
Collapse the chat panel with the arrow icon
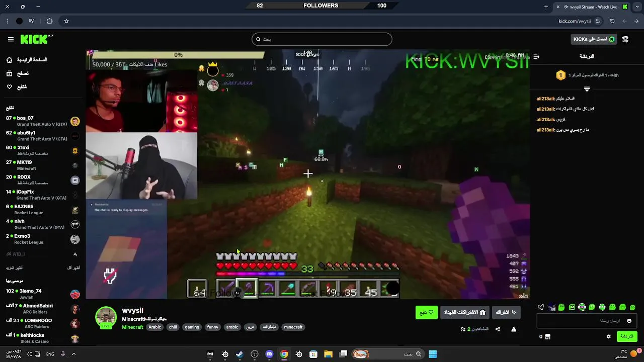(536, 56)
